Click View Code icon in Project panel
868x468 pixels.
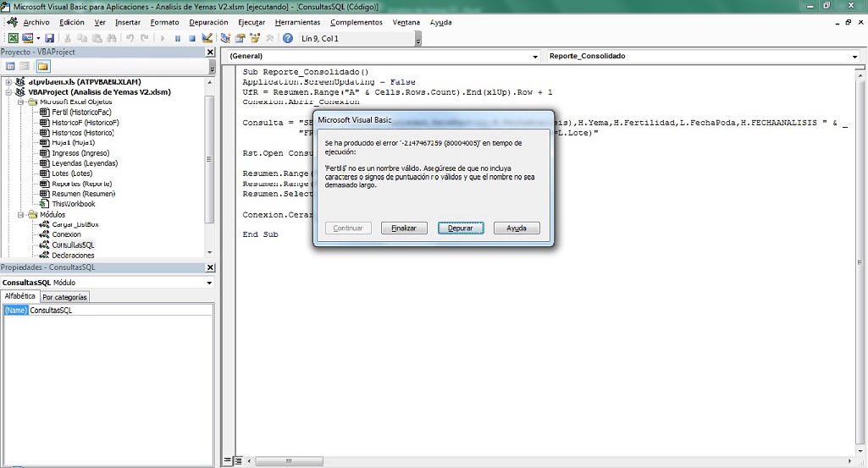[10, 66]
